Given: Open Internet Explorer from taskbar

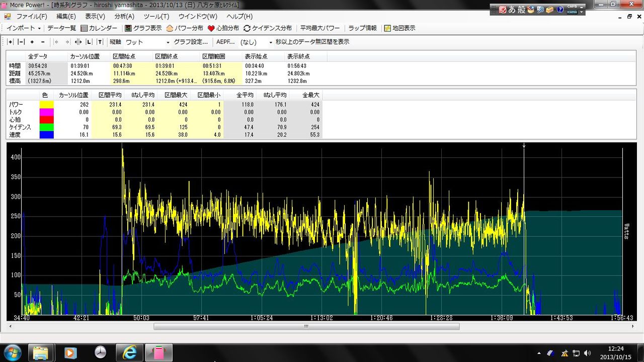Looking at the screenshot, I should [x=129, y=352].
